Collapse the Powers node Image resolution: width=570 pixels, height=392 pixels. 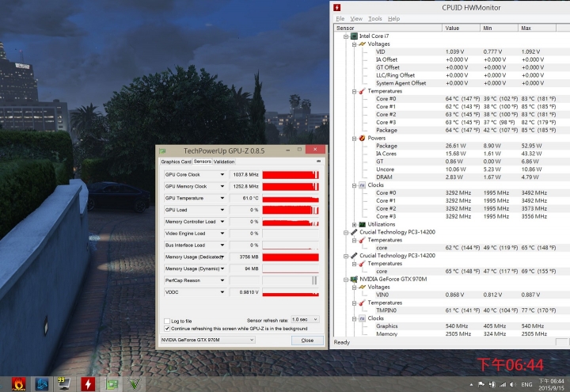(354, 138)
